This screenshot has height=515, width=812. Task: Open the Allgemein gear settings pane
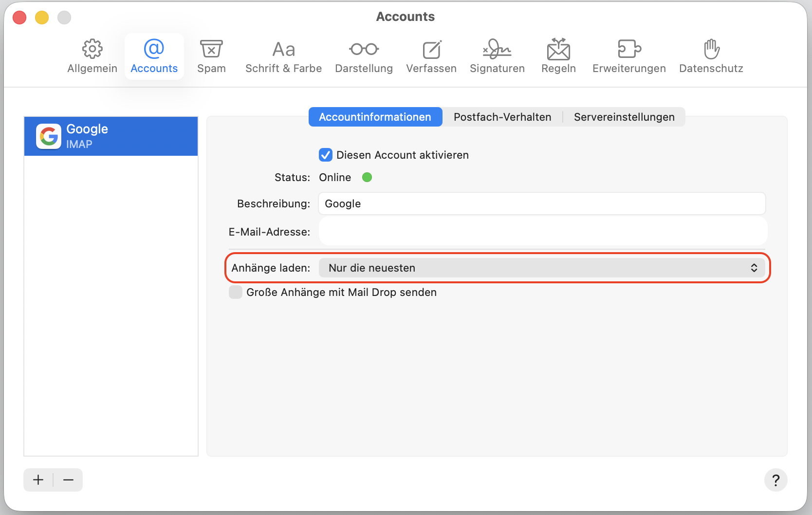pos(92,56)
